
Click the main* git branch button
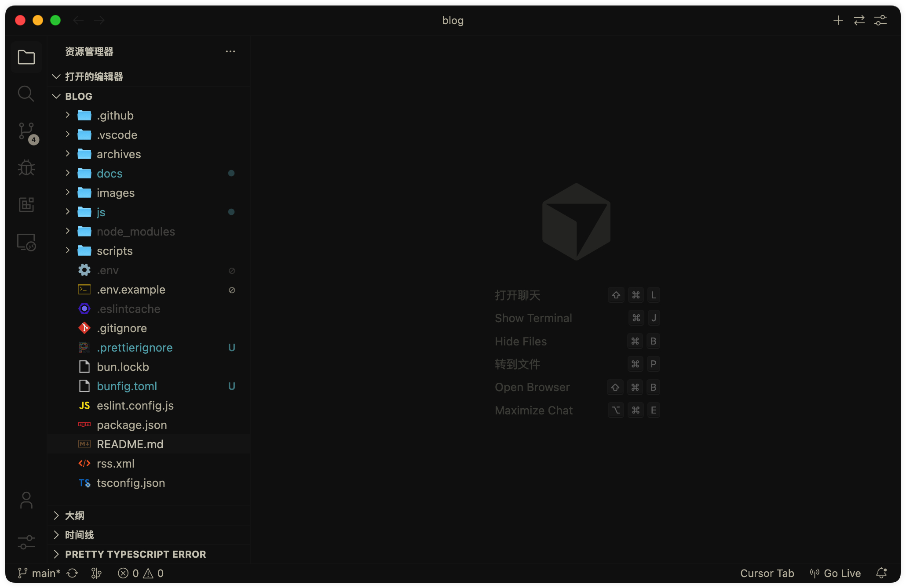point(40,573)
